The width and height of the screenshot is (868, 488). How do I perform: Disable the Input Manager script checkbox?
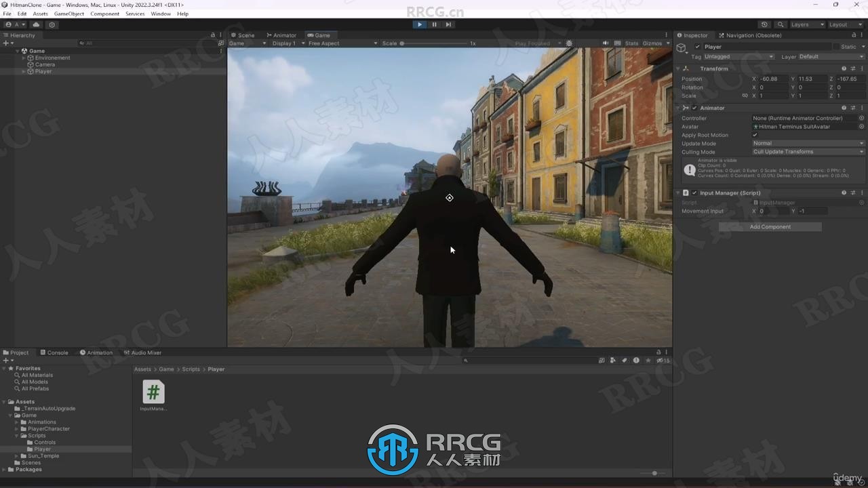[694, 192]
